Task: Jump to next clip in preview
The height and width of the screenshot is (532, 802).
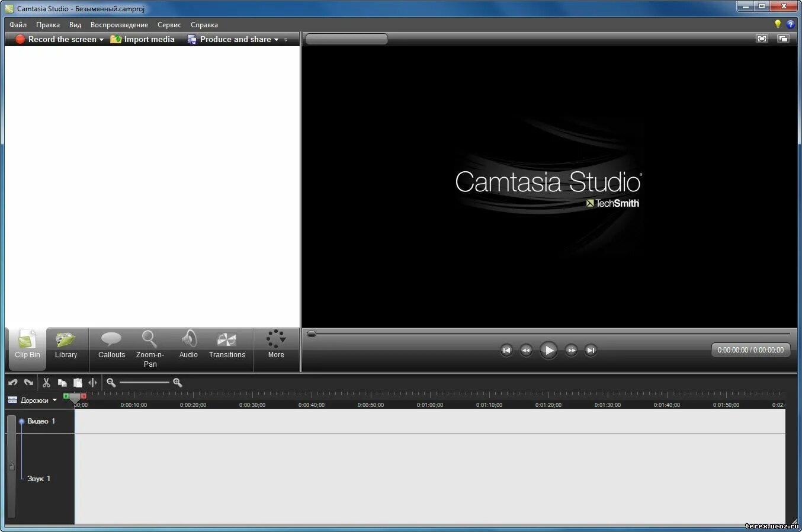Action: pos(591,350)
